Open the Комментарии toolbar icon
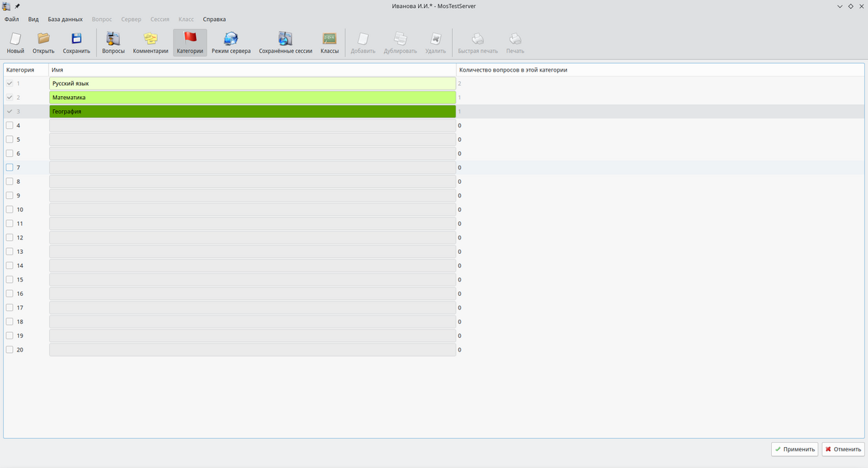Image resolution: width=868 pixels, height=468 pixels. pyautogui.click(x=150, y=40)
